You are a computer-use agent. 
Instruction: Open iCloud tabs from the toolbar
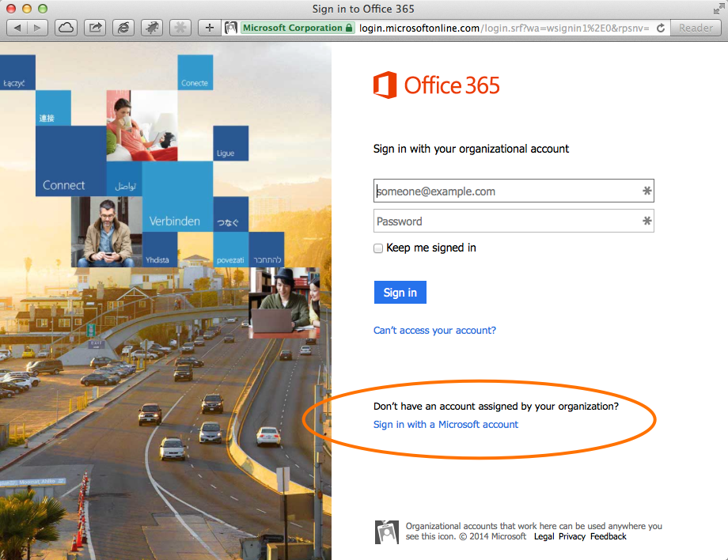[x=66, y=27]
